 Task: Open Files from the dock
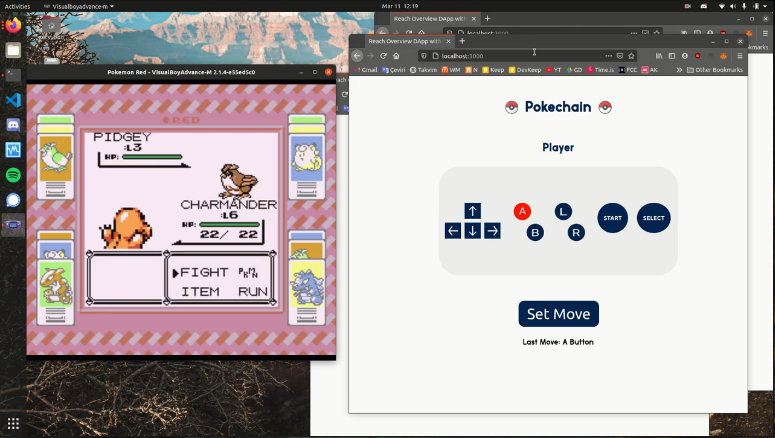click(13, 50)
